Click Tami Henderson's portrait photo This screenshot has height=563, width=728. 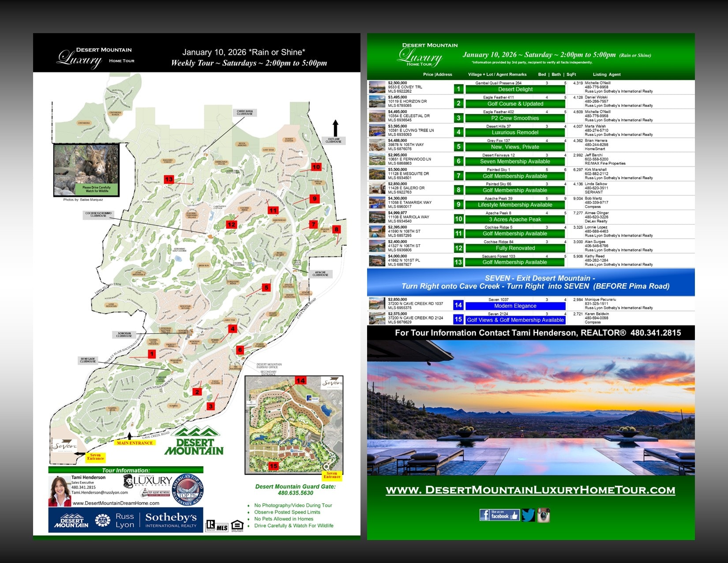click(59, 491)
